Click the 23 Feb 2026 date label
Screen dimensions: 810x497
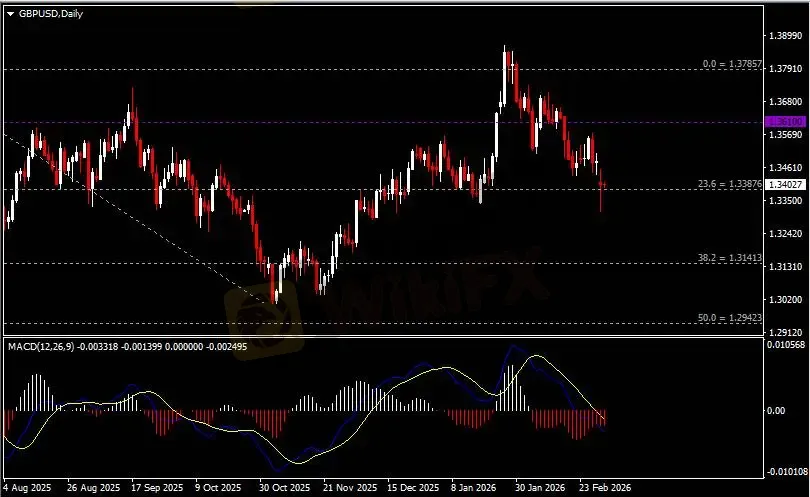[605, 488]
